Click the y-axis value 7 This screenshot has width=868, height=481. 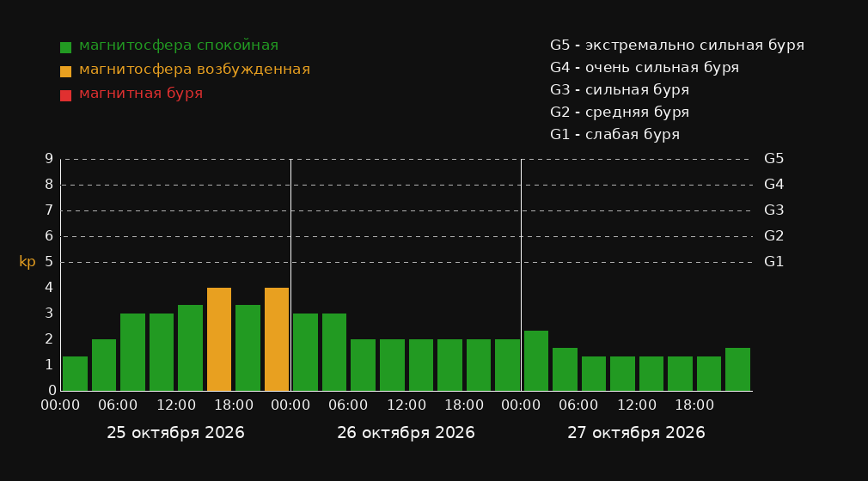click(x=49, y=210)
